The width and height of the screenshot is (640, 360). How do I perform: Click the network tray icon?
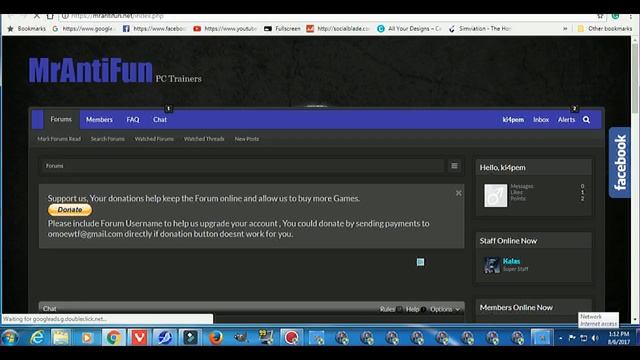pyautogui.click(x=584, y=338)
